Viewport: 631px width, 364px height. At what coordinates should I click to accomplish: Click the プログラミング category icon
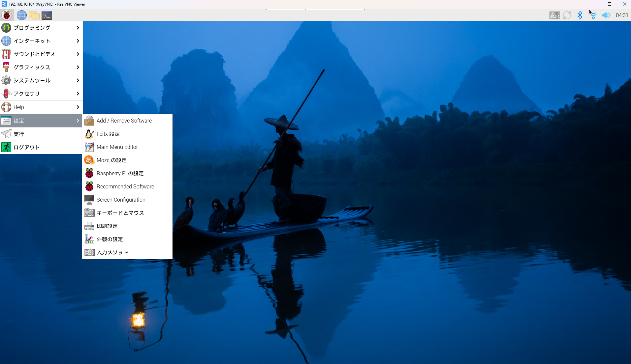tap(6, 28)
